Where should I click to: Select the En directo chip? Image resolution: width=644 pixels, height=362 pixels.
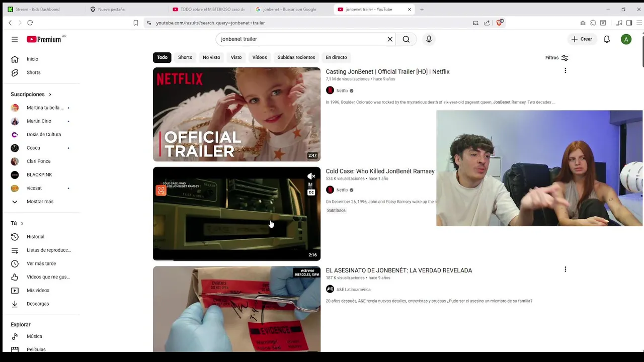point(336,57)
